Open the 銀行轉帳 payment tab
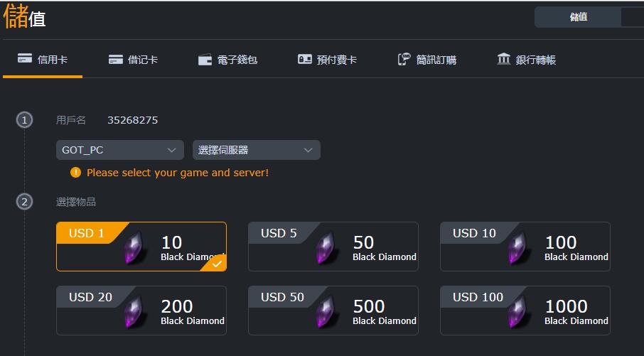 526,60
